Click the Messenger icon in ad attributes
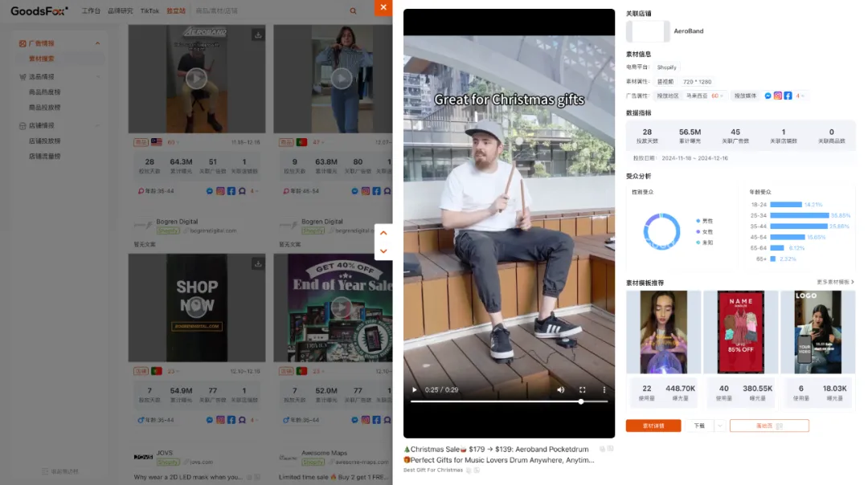 (x=768, y=96)
